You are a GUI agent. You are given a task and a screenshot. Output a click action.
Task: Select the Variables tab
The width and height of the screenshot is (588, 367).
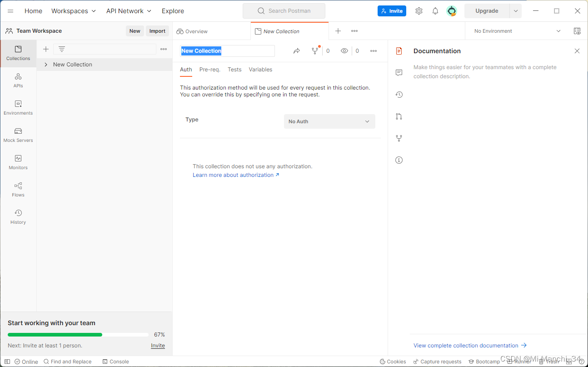pos(260,70)
